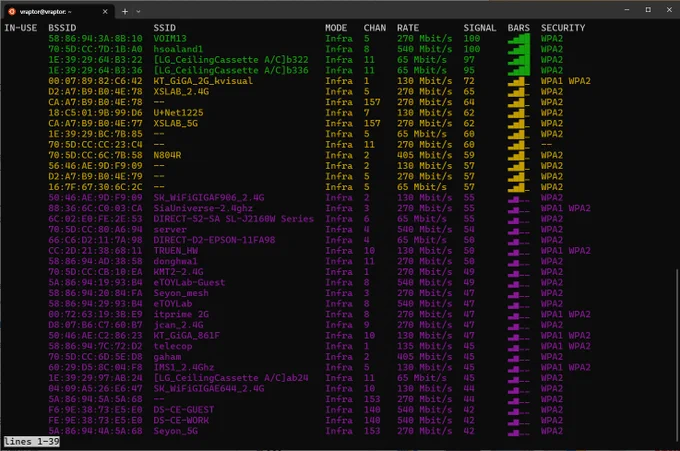Click the yellow signal bars for N804R

[519, 155]
